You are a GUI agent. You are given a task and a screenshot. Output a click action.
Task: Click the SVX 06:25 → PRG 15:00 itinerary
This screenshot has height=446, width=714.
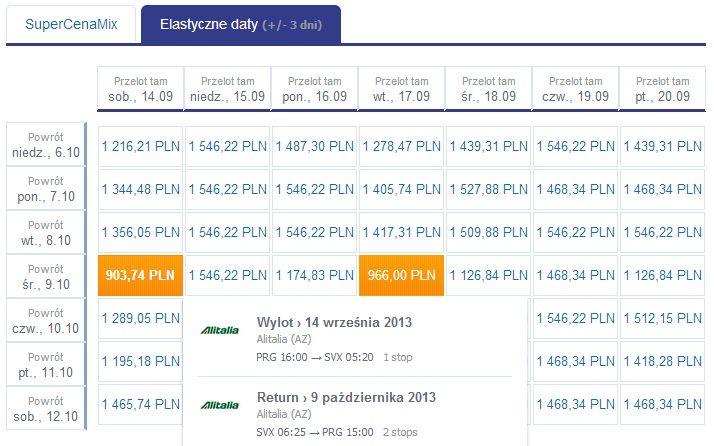[315, 432]
